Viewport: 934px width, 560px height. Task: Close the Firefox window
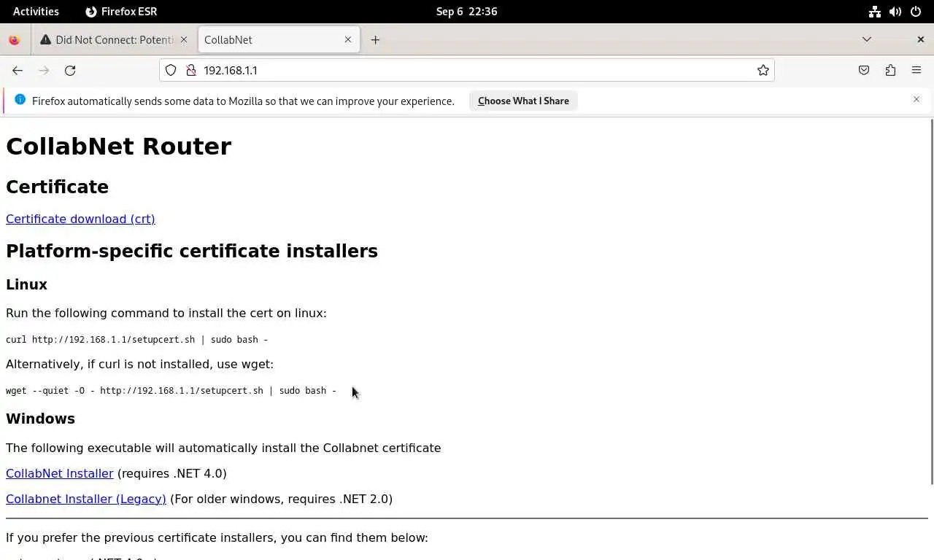920,39
